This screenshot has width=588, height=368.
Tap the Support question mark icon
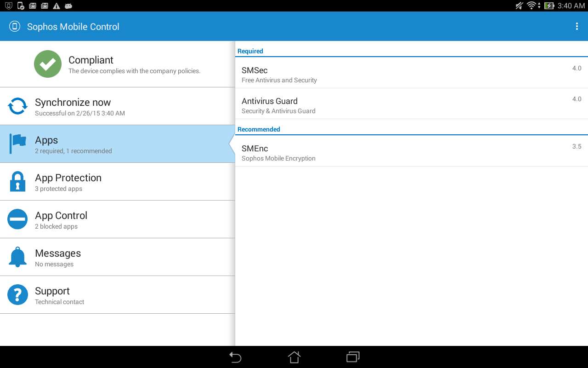[x=17, y=295]
